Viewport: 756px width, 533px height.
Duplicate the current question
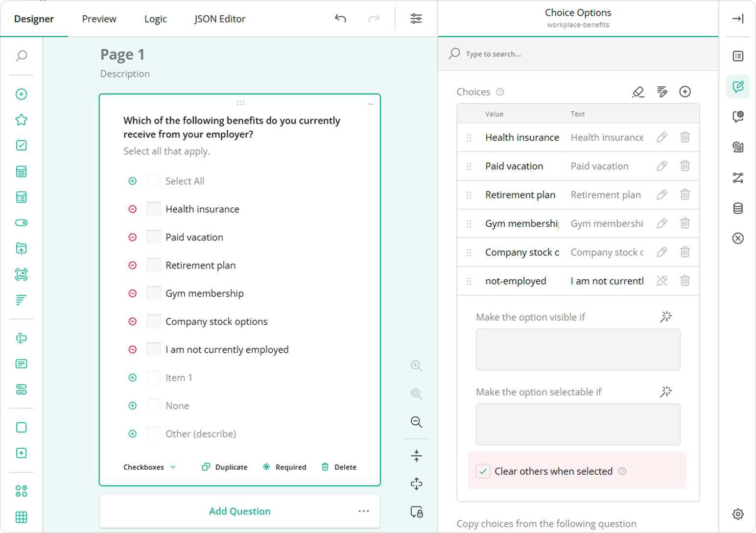click(x=224, y=467)
